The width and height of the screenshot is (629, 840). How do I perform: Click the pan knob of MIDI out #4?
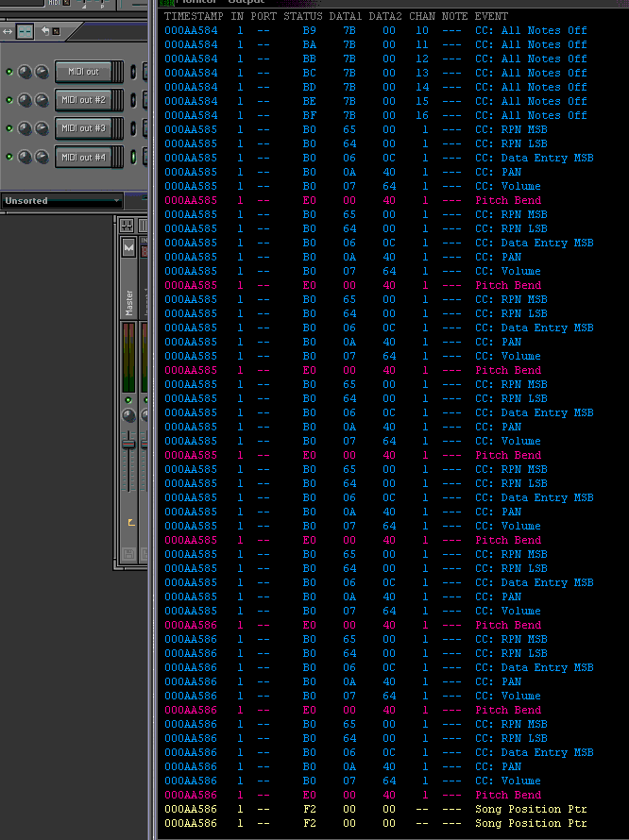click(25, 157)
